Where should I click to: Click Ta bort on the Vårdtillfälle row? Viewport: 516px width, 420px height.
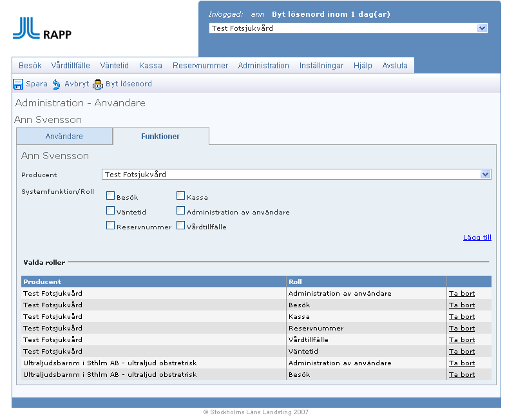[x=462, y=339]
